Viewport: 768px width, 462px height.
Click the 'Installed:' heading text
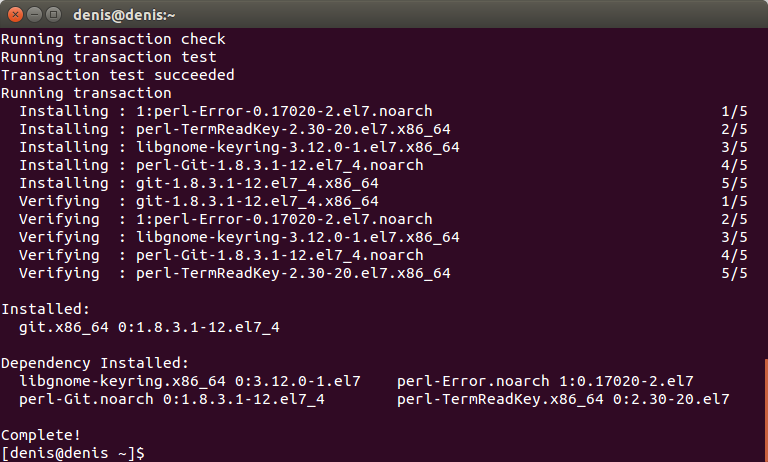(x=46, y=309)
